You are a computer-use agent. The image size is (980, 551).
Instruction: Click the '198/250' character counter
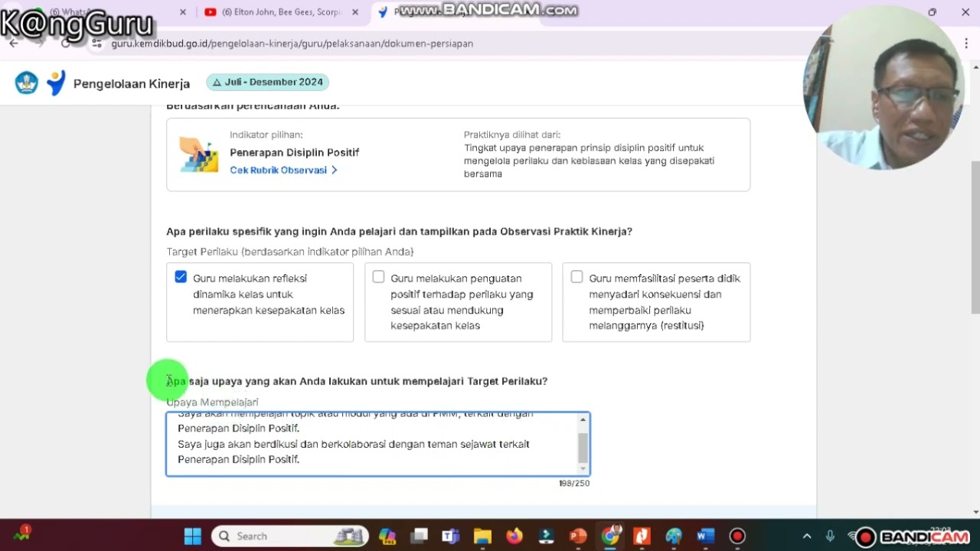pyautogui.click(x=574, y=484)
